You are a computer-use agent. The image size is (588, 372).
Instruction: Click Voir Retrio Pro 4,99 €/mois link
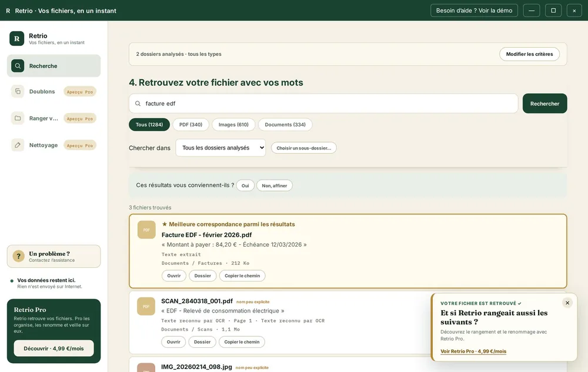tap(473, 351)
